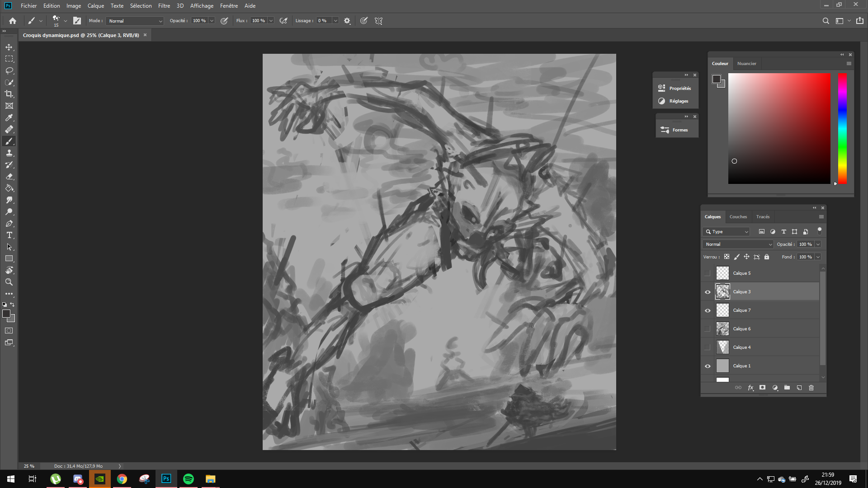Hide the Calque 1 layer
This screenshot has width=868, height=488.
tap(708, 366)
